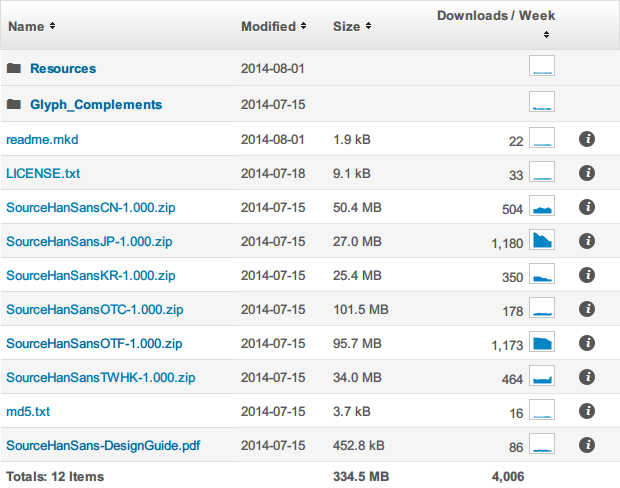Screen dimensions: 620x488
Task: Sort files by Modified column
Action: pyautogui.click(x=274, y=26)
